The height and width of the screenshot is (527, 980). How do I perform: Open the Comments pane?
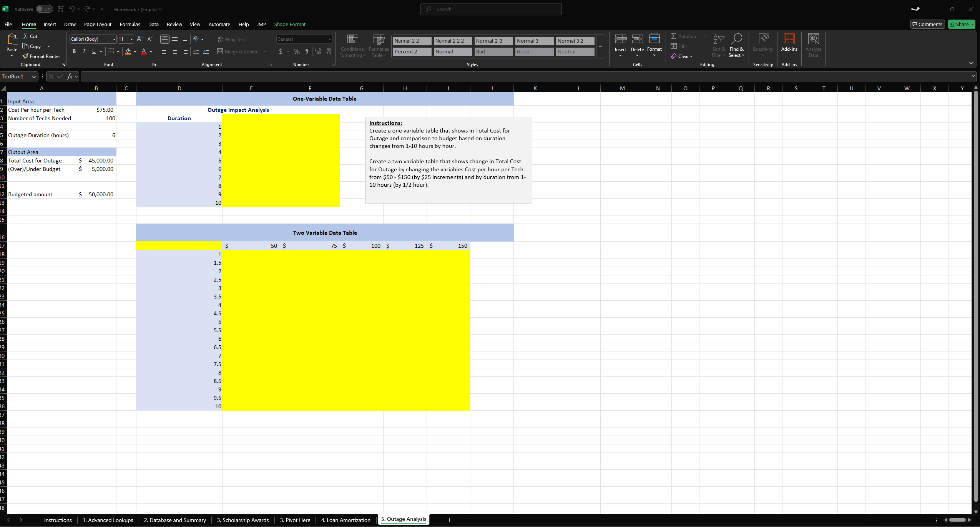click(x=927, y=24)
